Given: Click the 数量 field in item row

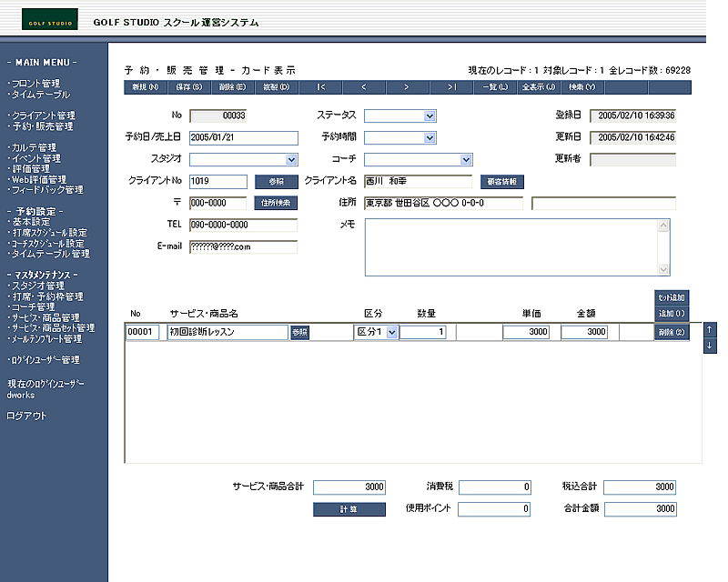Looking at the screenshot, I should (x=423, y=332).
